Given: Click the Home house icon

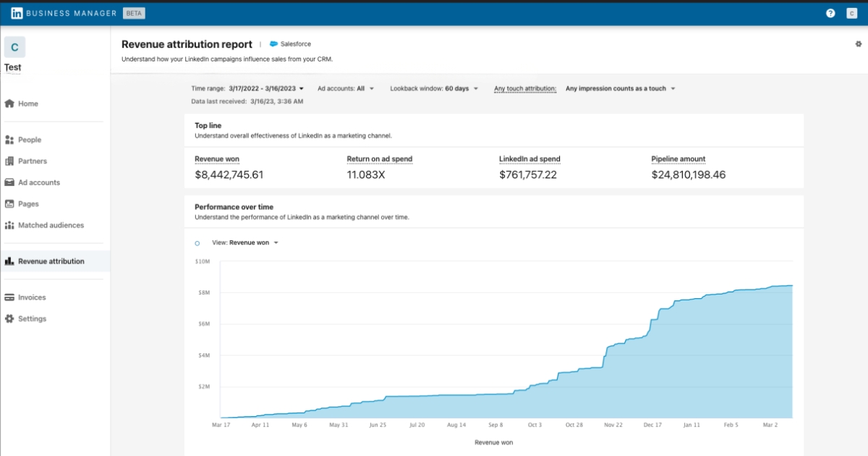Looking at the screenshot, I should [9, 104].
